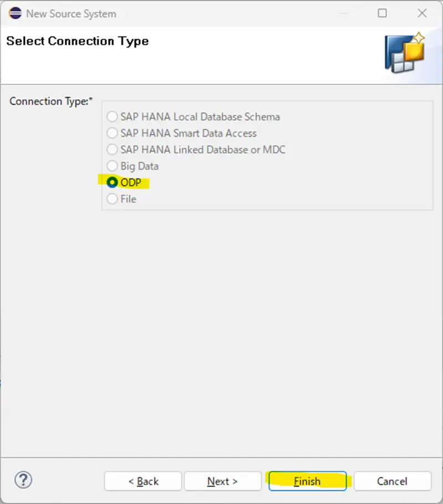
Task: Maximize the New Source System dialog
Action: pos(382,13)
